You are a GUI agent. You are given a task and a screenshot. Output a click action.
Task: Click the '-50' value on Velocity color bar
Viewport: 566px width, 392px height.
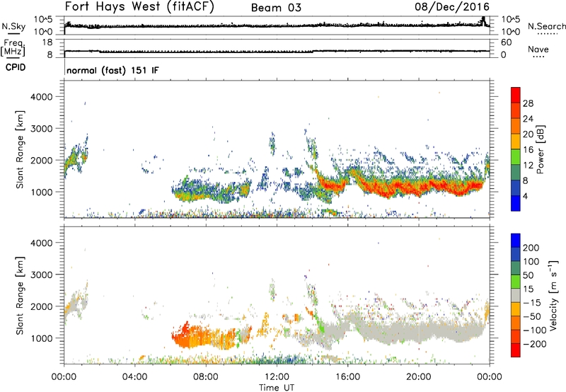(x=532, y=316)
